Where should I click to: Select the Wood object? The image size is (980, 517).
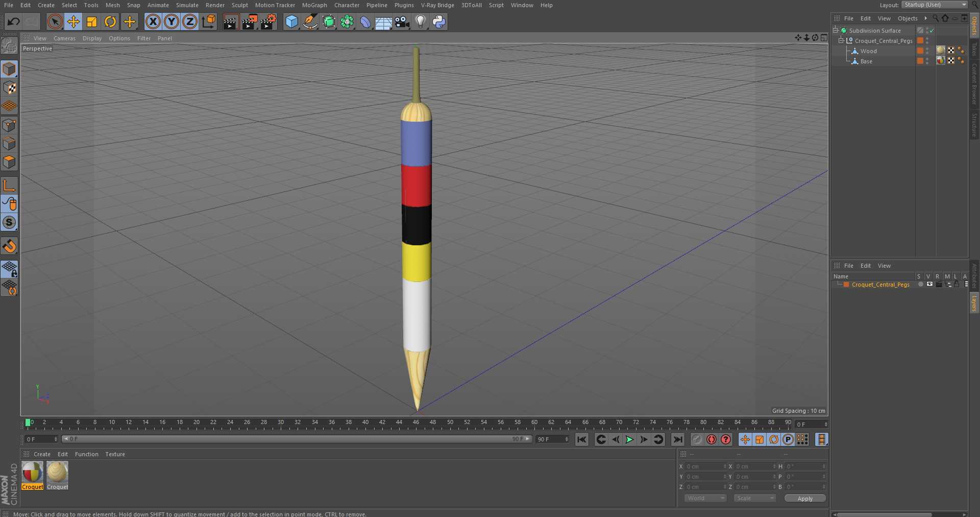(x=868, y=51)
